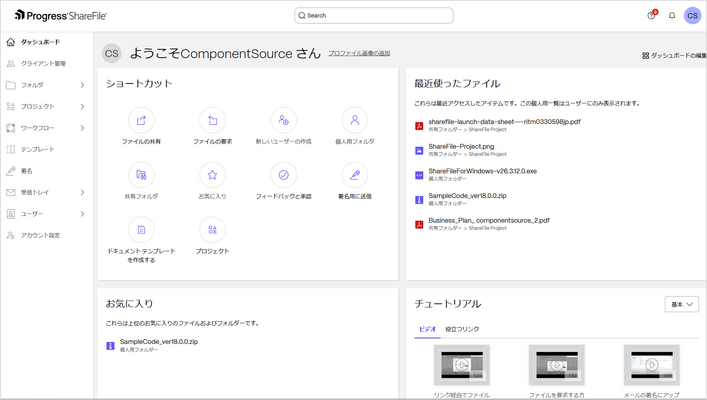Open the 共有フォルダ shortcut icon
The width and height of the screenshot is (707, 400).
click(141, 175)
